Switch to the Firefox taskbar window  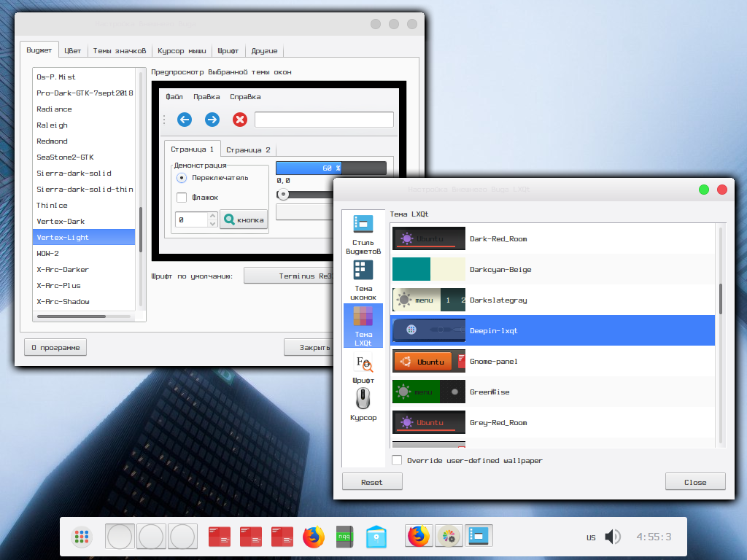coord(419,536)
